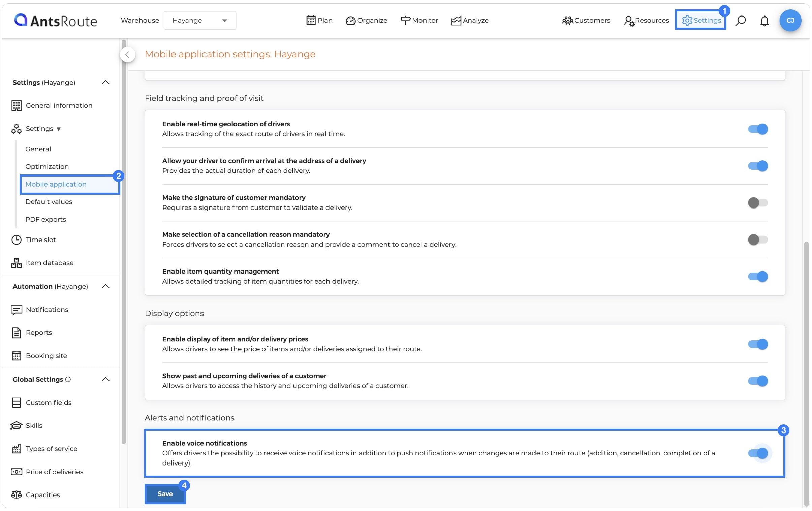The height and width of the screenshot is (511, 812).
Task: Click the Alerts and notifications heading
Action: (189, 418)
